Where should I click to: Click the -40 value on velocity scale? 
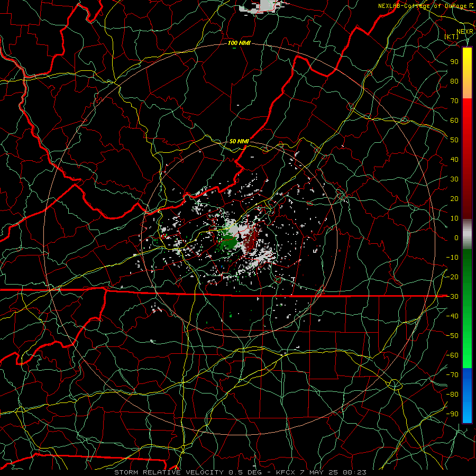coord(452,316)
